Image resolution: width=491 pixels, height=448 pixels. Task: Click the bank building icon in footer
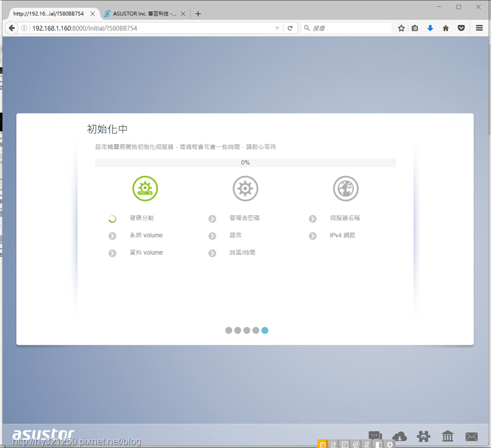click(x=447, y=436)
